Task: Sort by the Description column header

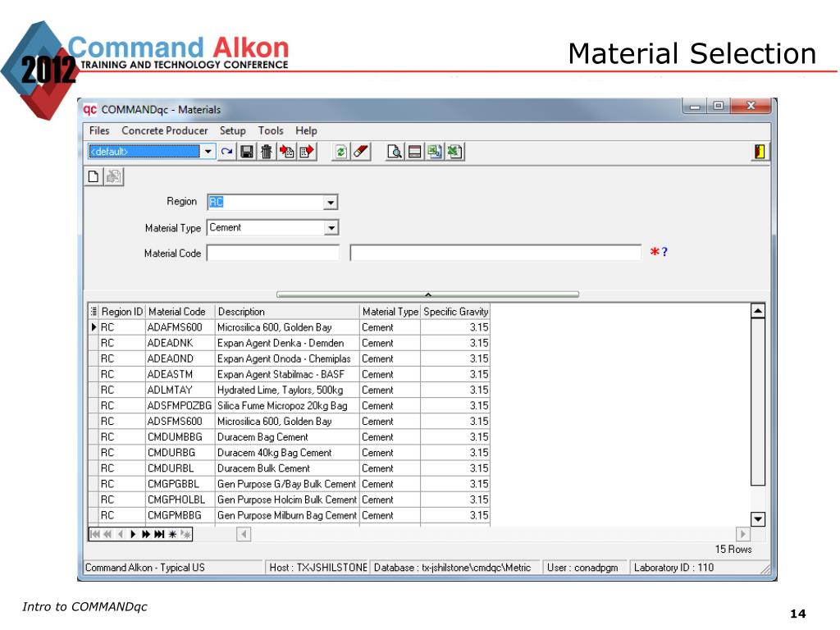Action: [287, 312]
